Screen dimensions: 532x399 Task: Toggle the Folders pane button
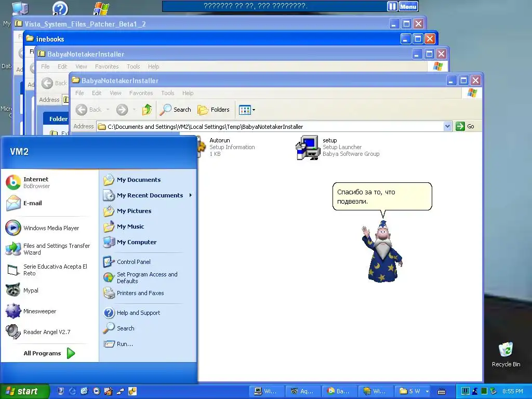click(x=214, y=110)
